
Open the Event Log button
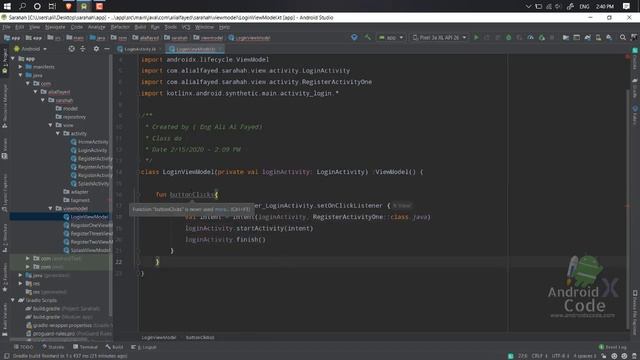pyautogui.click(x=612, y=347)
